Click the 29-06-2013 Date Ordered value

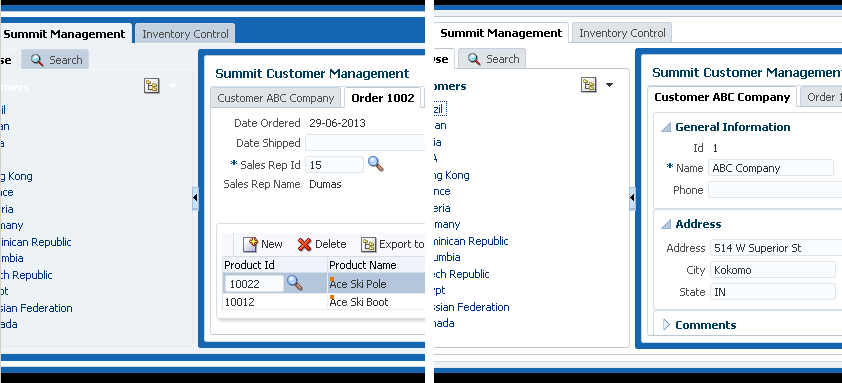point(337,123)
